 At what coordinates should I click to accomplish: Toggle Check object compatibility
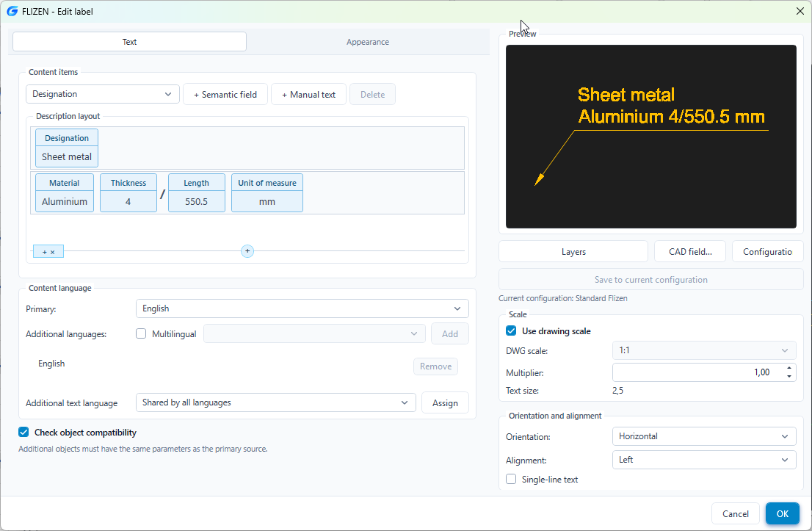23,432
